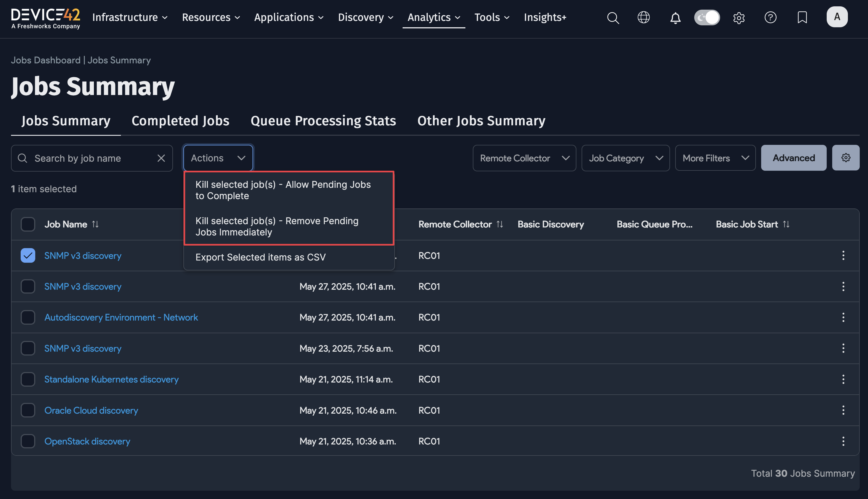The image size is (868, 499).
Task: Open the Remote Collector filter dropdown
Action: [524, 158]
